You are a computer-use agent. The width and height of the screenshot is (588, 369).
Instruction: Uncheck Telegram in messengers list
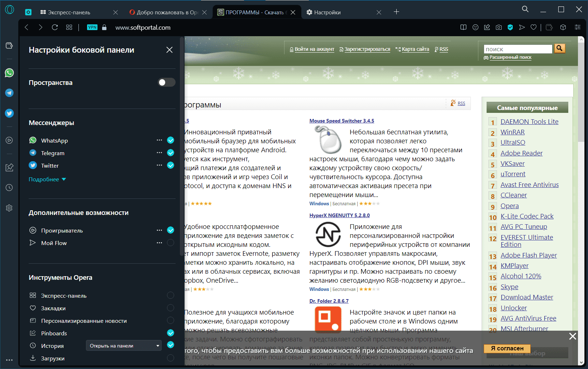171,153
